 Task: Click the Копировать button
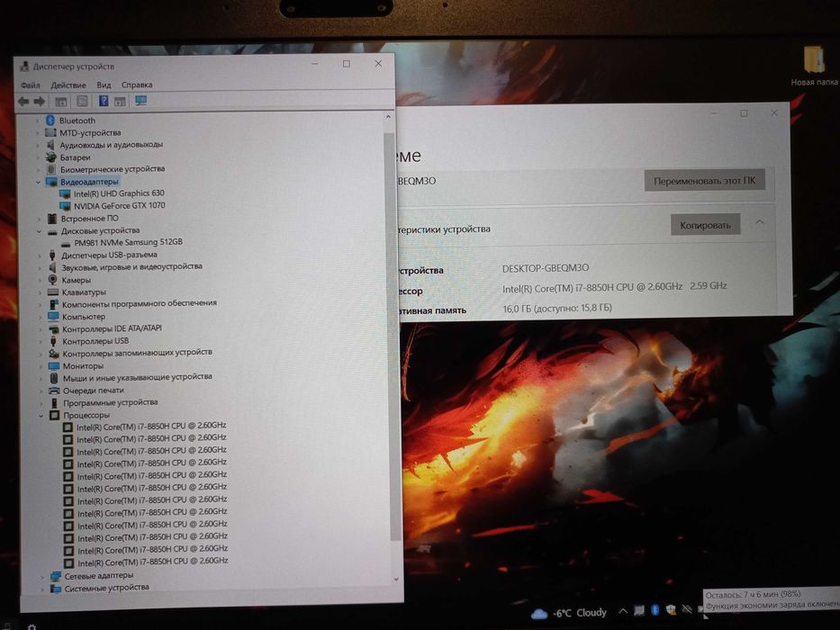(x=706, y=225)
